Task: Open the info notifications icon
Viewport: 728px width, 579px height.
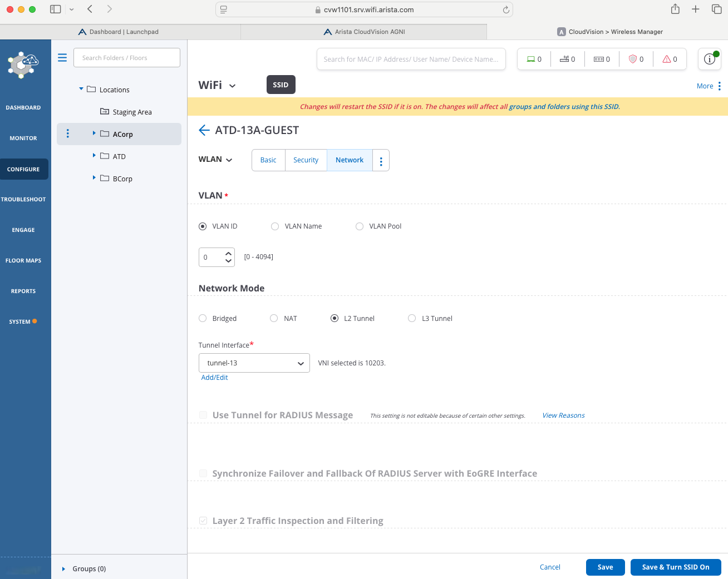Action: tap(709, 59)
